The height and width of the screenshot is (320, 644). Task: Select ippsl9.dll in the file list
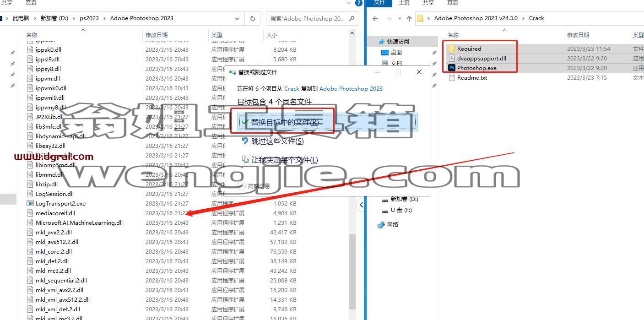tap(48, 59)
